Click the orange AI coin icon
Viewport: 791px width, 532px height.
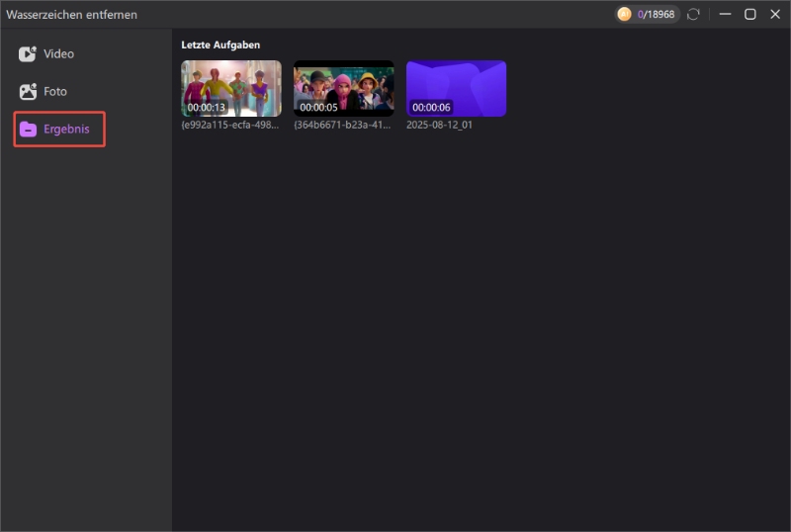[x=624, y=14]
